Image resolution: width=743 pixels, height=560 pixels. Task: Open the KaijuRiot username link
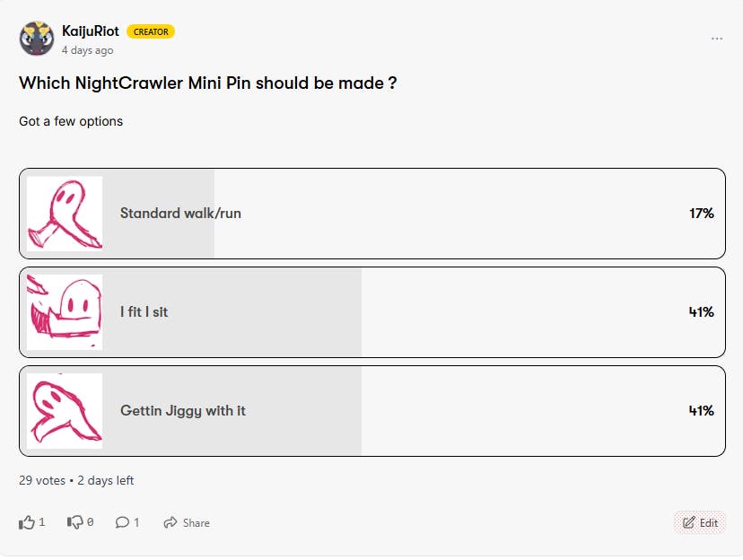[x=91, y=31]
